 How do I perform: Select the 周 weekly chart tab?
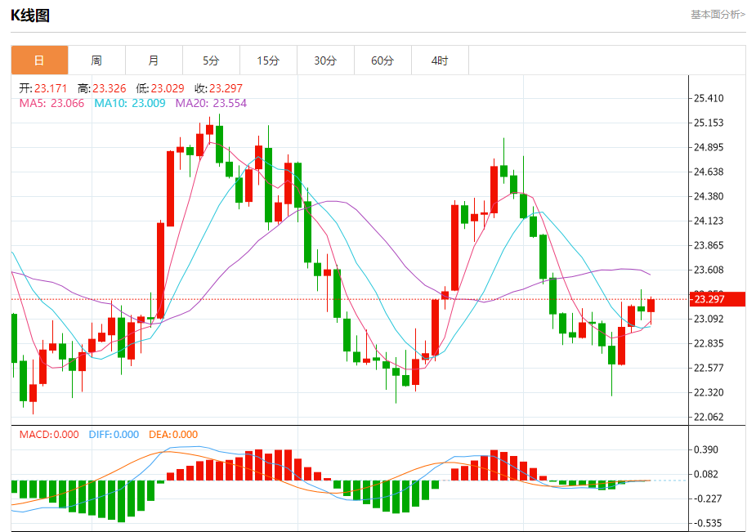[96, 60]
